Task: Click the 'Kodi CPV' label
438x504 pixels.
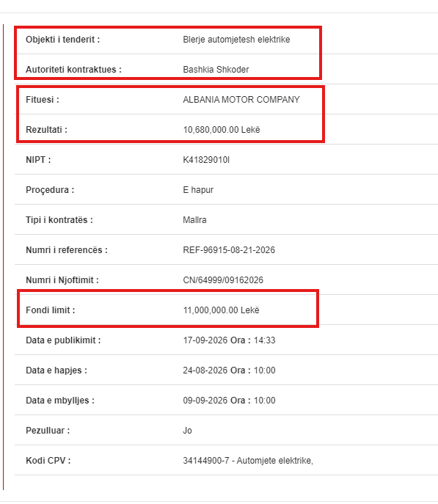Action: tap(48, 461)
